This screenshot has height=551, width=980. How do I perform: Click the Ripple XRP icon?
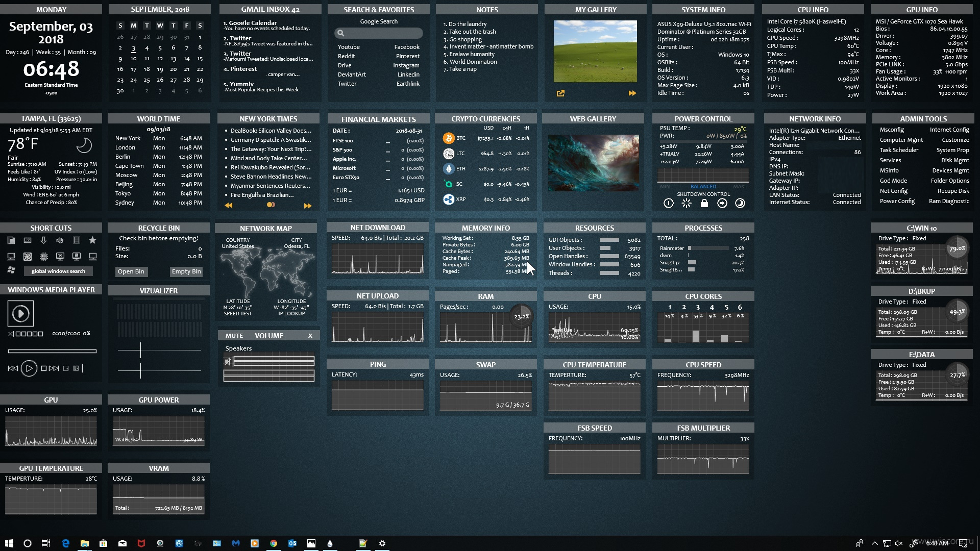click(x=449, y=199)
